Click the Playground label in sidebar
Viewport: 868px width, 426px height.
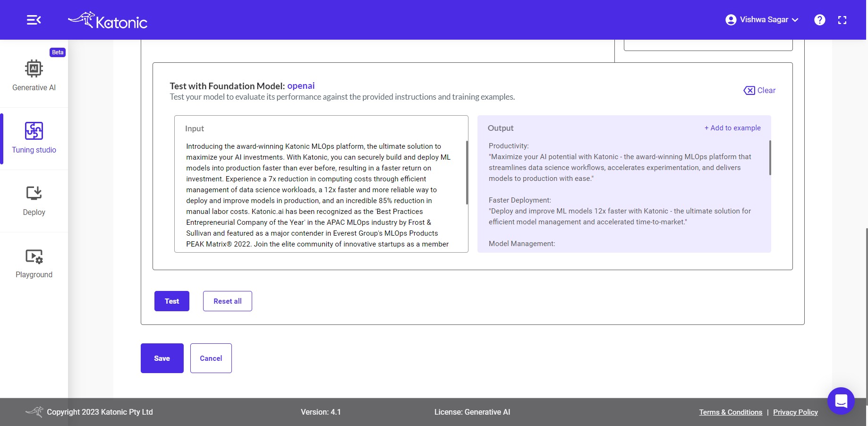[x=34, y=274]
